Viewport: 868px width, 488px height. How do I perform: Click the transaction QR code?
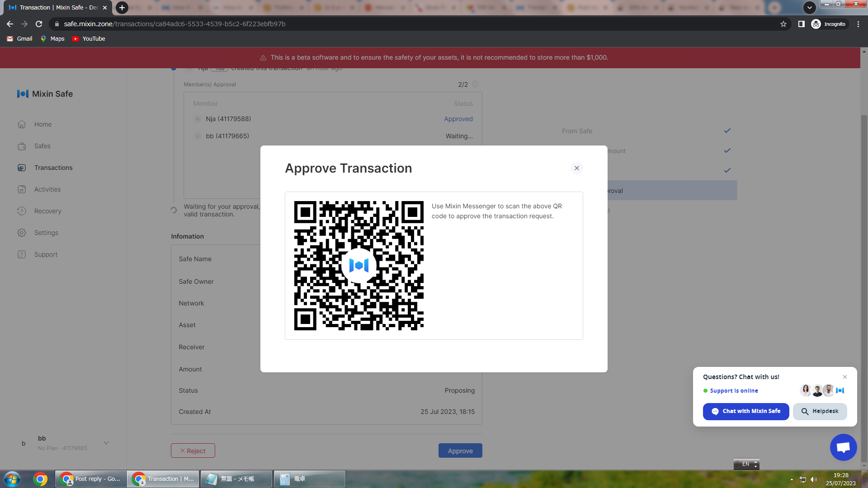(359, 266)
